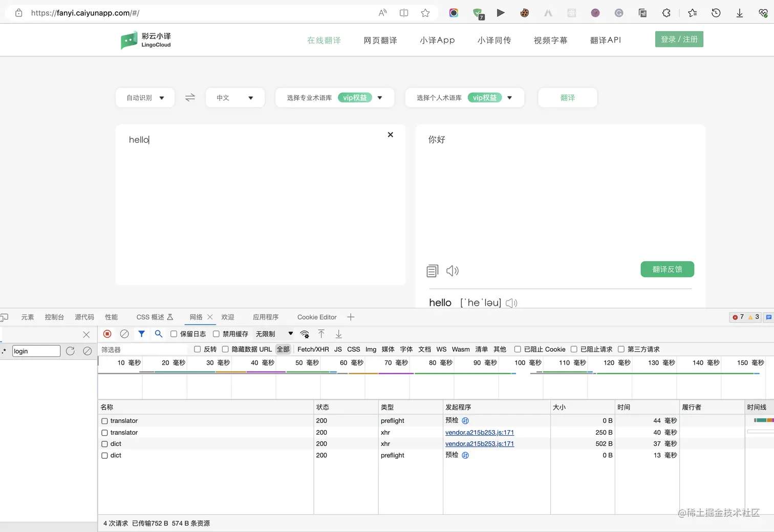Screen dimensions: 774x532
Task: Click the 翻译 button
Action: 568,98
